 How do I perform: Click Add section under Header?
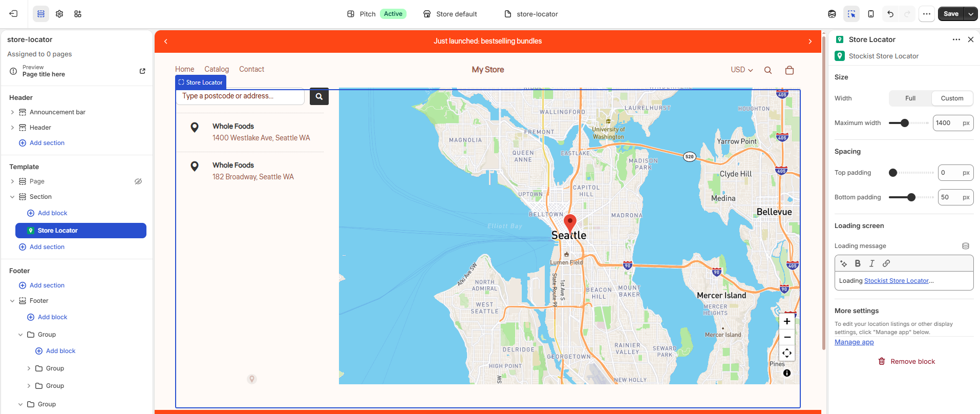point(41,143)
